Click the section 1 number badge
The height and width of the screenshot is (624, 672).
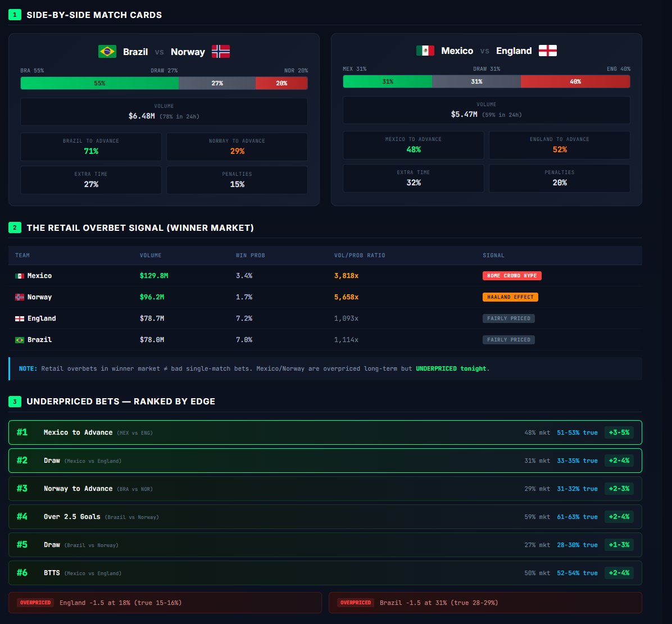(x=15, y=15)
